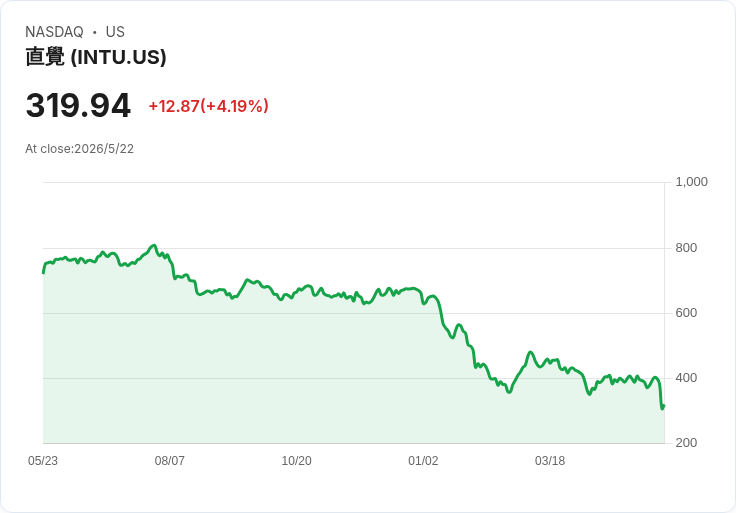736x513 pixels.
Task: Click the 600 price axis label
Action: pyautogui.click(x=686, y=313)
